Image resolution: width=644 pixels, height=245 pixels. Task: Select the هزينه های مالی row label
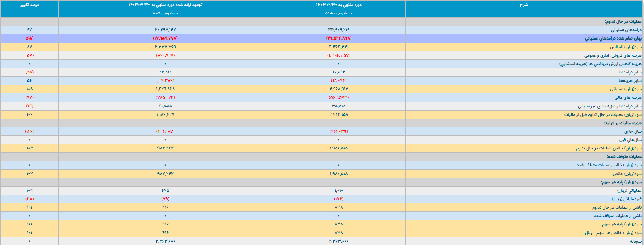[x=628, y=98]
